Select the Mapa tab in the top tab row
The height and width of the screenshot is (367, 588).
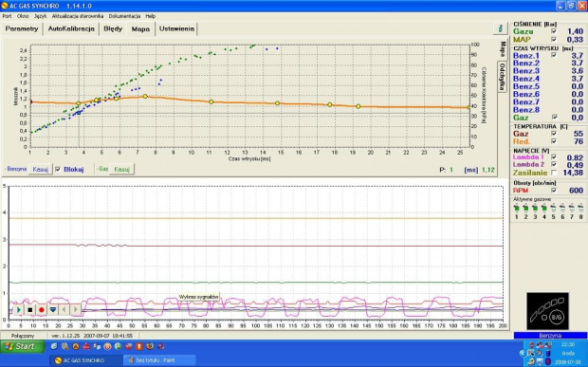140,28
